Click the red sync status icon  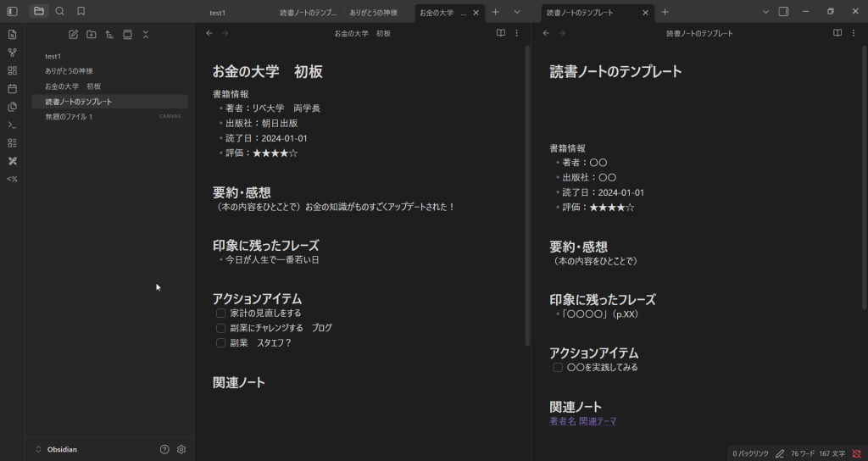pyautogui.click(x=857, y=454)
